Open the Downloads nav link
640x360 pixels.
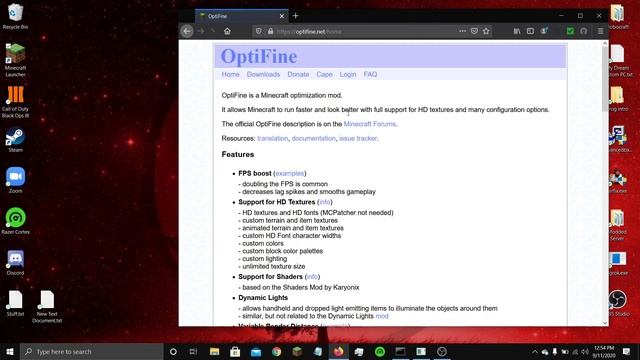[x=263, y=74]
